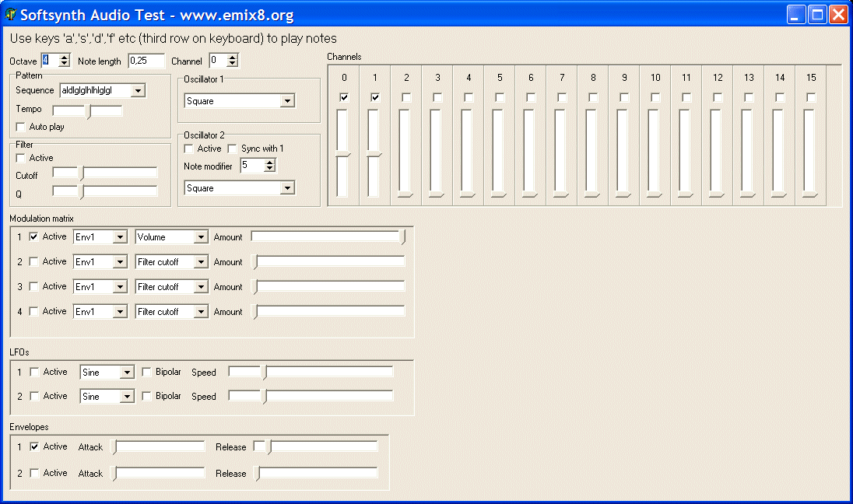
Task: Increase the Note modifier spinner
Action: pyautogui.click(x=270, y=162)
